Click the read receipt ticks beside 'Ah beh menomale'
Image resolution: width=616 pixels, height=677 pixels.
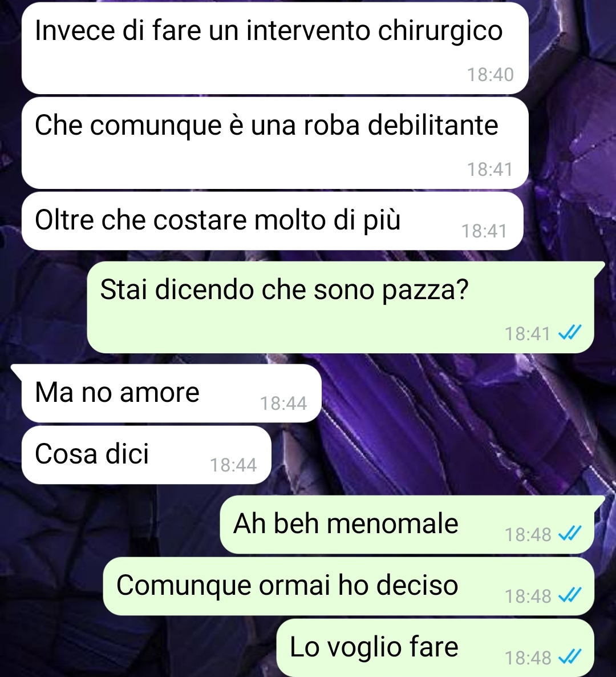pyautogui.click(x=570, y=534)
